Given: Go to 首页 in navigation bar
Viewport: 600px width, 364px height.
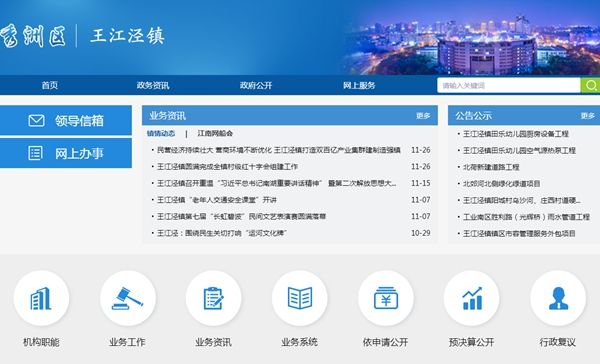Looking at the screenshot, I should pos(50,85).
